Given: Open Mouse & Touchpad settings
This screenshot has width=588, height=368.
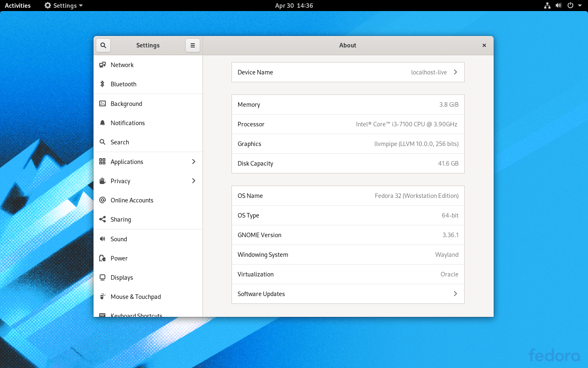Looking at the screenshot, I should click(x=148, y=296).
